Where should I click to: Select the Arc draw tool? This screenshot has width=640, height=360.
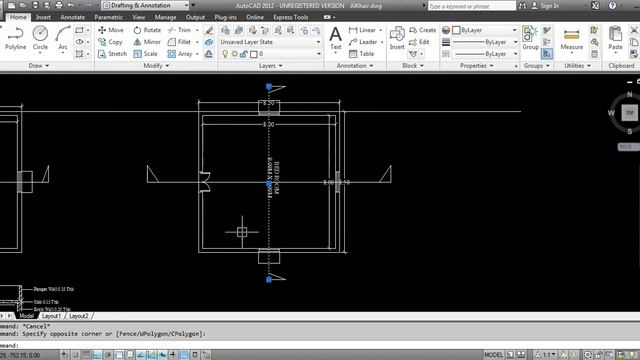[63, 38]
